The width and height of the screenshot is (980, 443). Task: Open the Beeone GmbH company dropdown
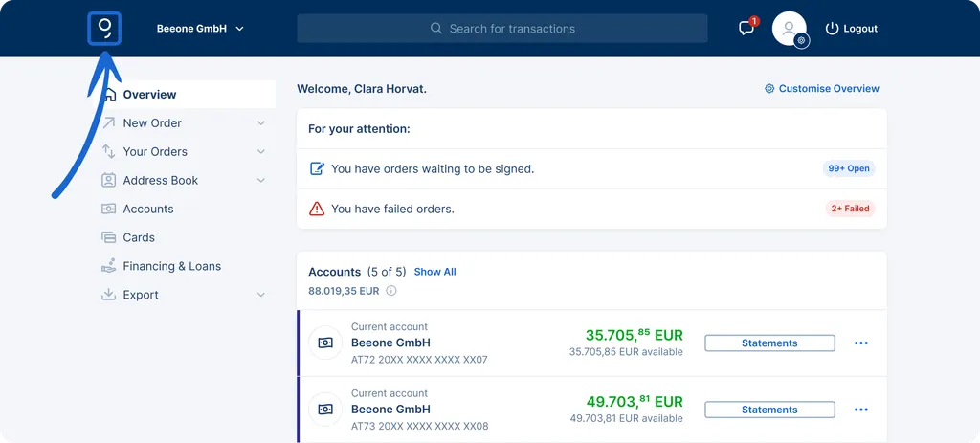click(x=200, y=29)
